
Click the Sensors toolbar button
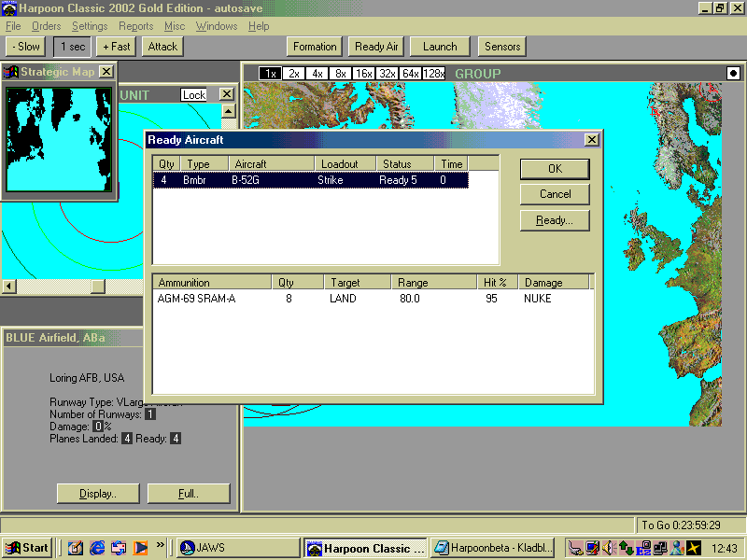pos(502,47)
